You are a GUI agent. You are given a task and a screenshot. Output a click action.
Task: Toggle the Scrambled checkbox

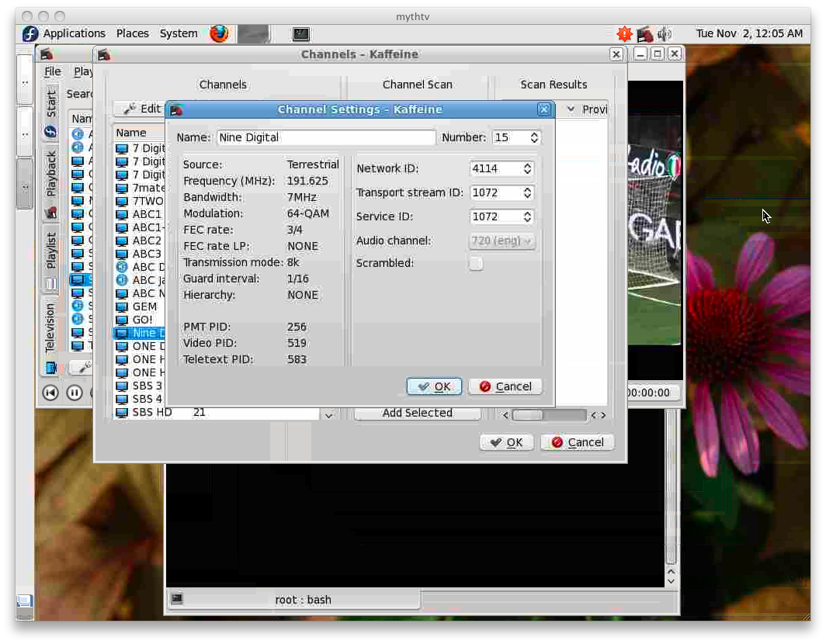point(476,264)
